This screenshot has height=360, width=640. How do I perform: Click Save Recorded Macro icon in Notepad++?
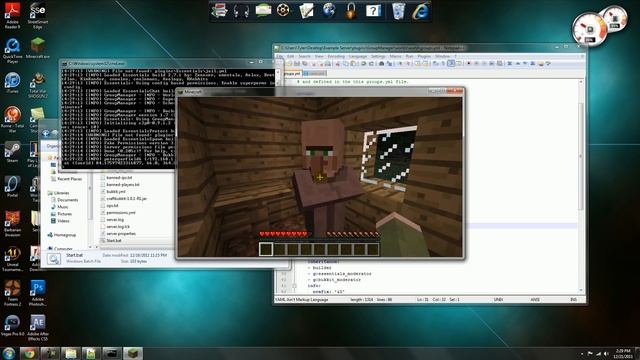(x=500, y=64)
